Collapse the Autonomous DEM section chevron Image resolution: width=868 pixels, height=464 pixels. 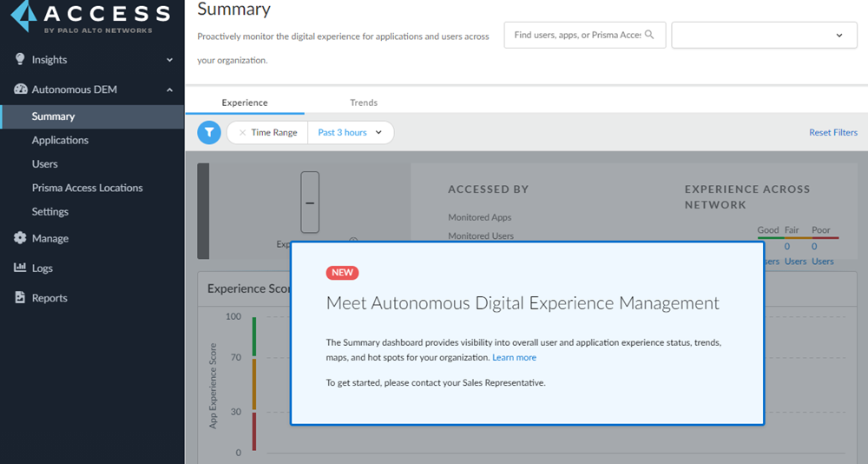pos(170,89)
